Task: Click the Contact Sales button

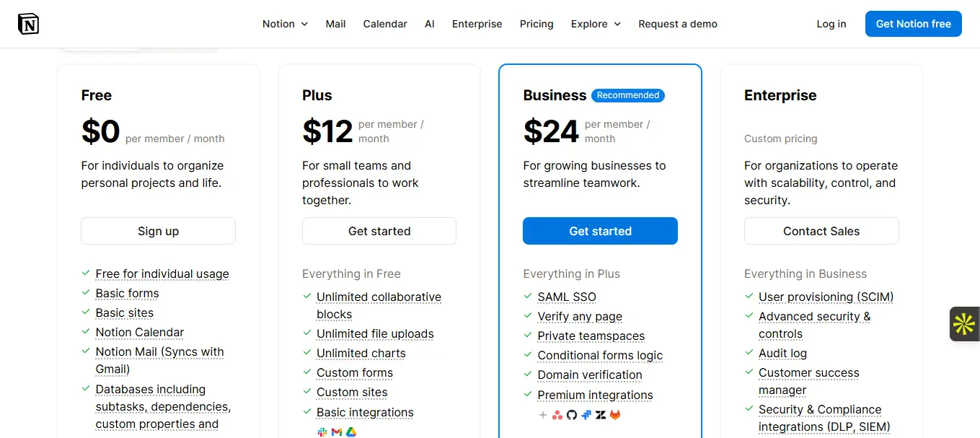Action: coord(821,231)
